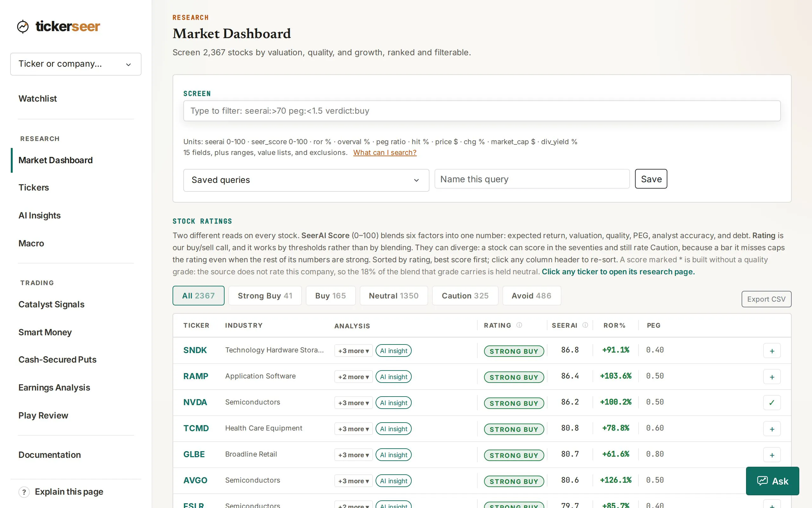Sort table by RATING column header
This screenshot has height=508, width=812.
pyautogui.click(x=498, y=325)
